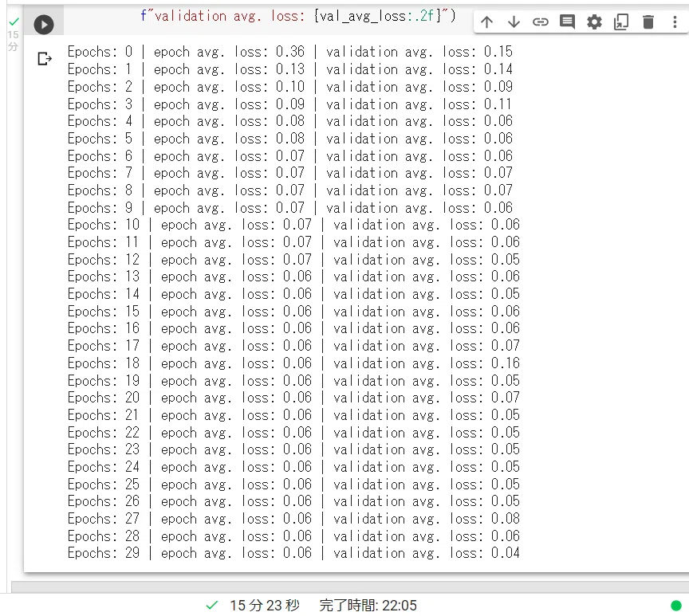This screenshot has height=616, width=689.
Task: Select the 'Epochs: 27' output line
Action: (x=293, y=519)
